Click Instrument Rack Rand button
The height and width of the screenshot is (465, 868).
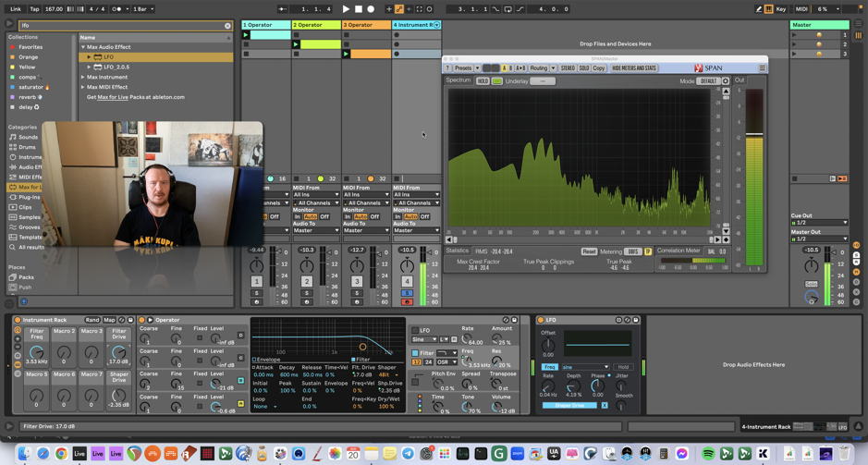(92, 320)
